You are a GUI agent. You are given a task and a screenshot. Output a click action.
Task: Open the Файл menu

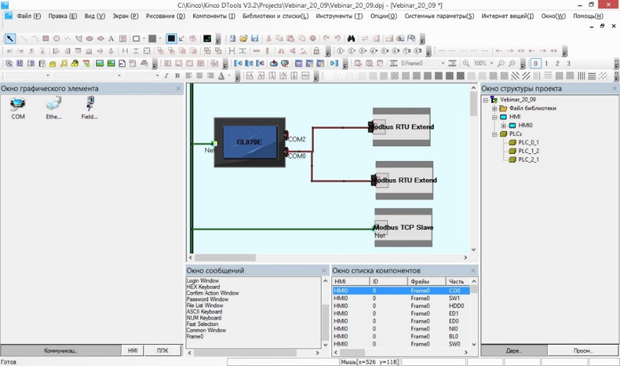(x=29, y=16)
